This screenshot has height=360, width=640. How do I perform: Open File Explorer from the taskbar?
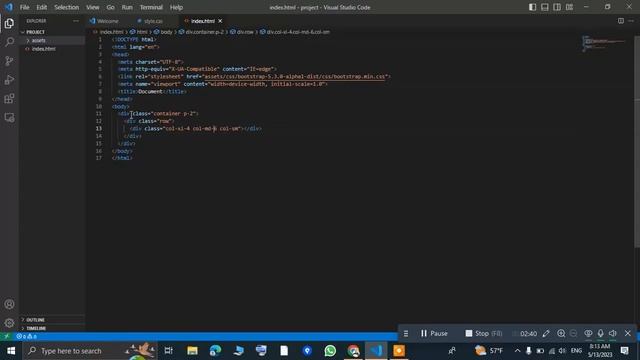[x=192, y=351]
